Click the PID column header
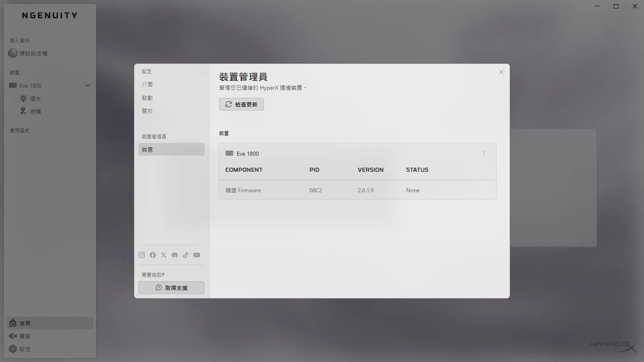Screen dimensions: 644x362 [314, 170]
